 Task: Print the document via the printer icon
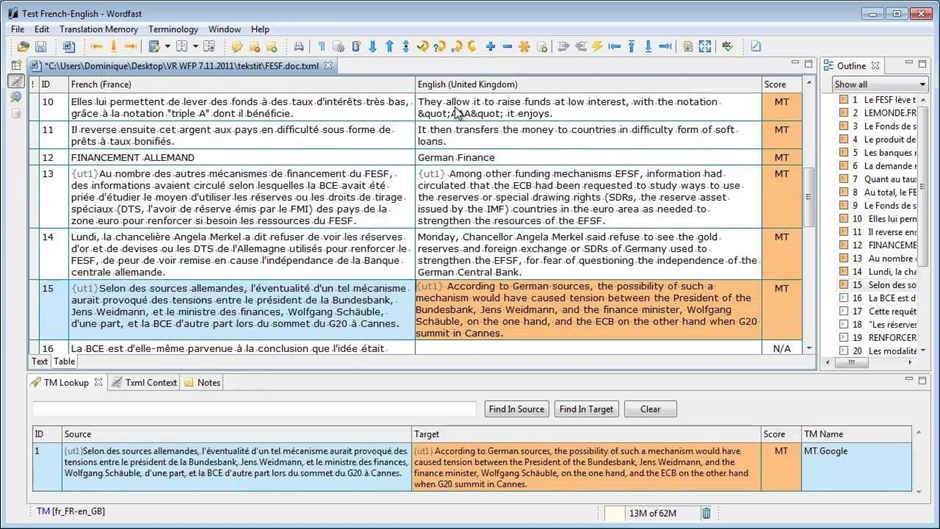coord(299,47)
